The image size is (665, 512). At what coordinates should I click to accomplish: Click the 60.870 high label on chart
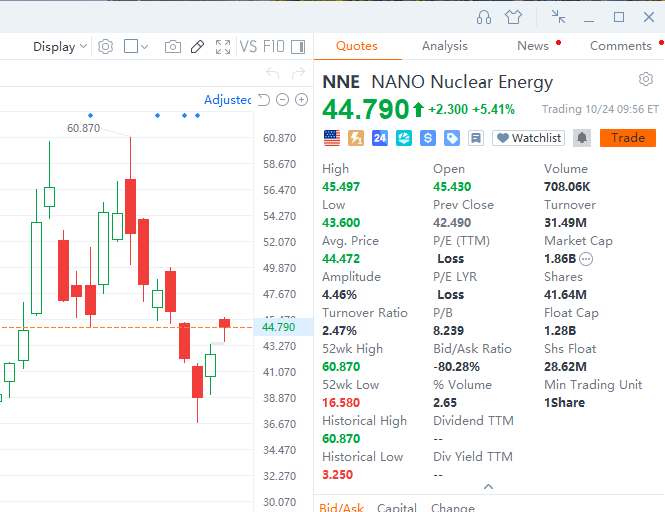click(84, 128)
